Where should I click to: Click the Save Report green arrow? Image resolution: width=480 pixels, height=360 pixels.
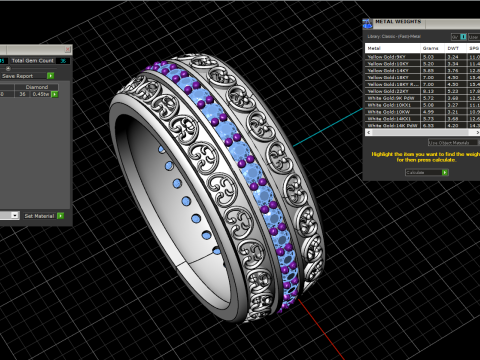click(50, 76)
